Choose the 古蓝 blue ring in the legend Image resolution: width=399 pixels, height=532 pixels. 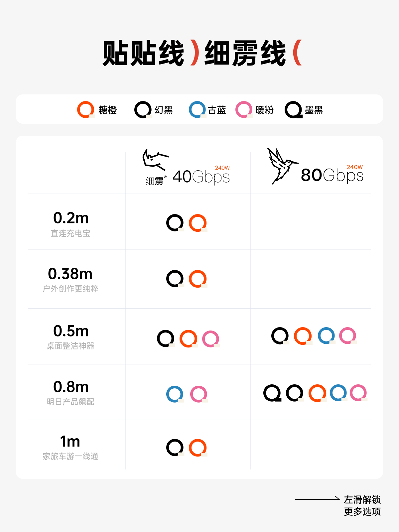197,110
